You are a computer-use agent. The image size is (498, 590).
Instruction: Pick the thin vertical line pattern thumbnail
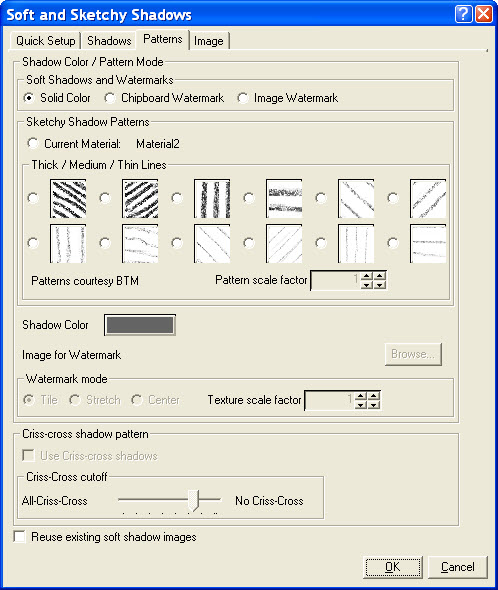pos(356,244)
